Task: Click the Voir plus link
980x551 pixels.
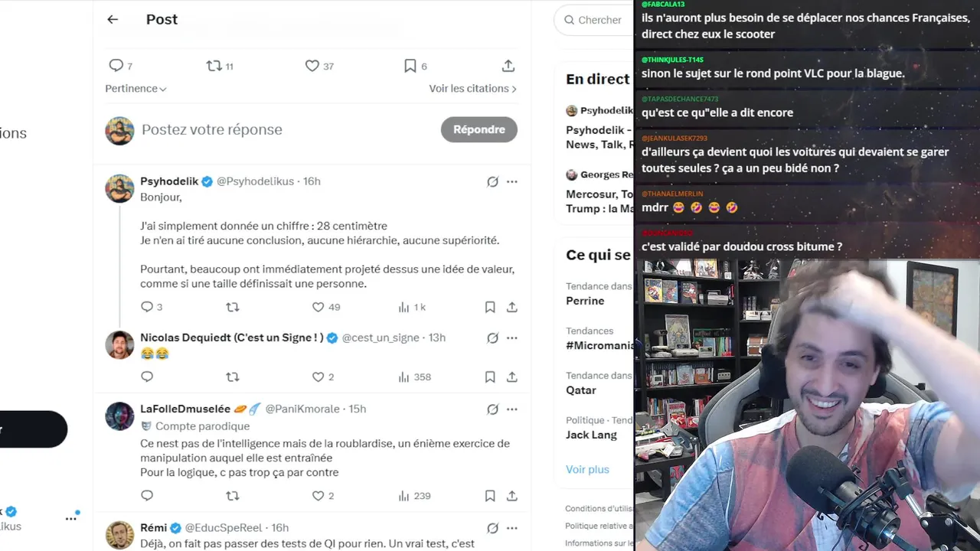Action: coord(587,469)
